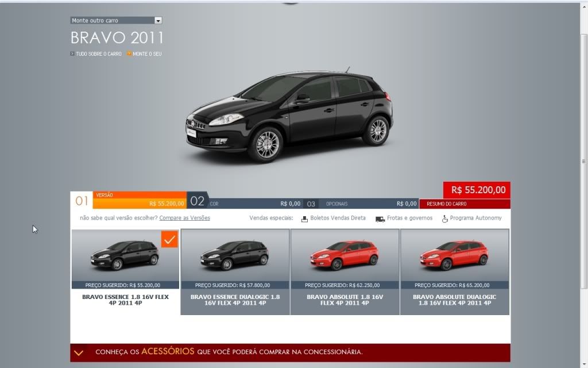Select the Bravo Absolute 1.8 16V red car thumbnail
Image resolution: width=588 pixels, height=368 pixels.
pyautogui.click(x=345, y=255)
